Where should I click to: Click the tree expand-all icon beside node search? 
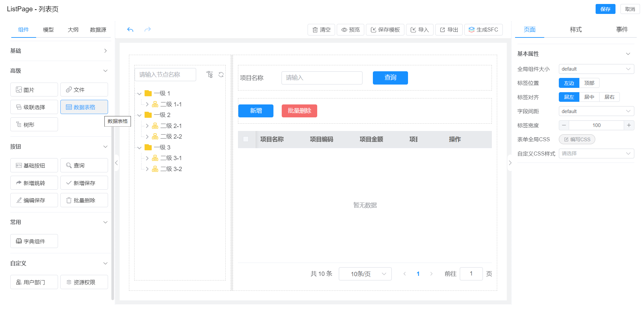[210, 75]
